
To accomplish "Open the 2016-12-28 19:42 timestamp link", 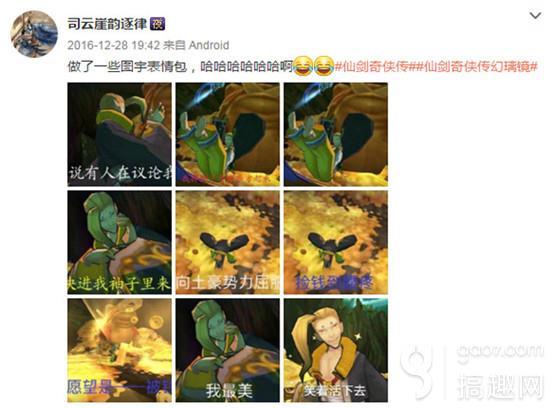I will tap(114, 45).
